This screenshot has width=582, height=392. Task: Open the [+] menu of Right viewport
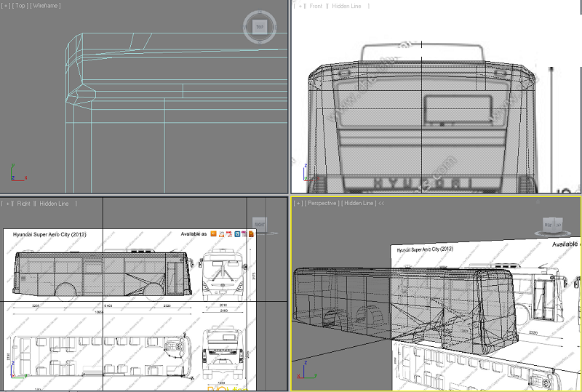point(8,204)
